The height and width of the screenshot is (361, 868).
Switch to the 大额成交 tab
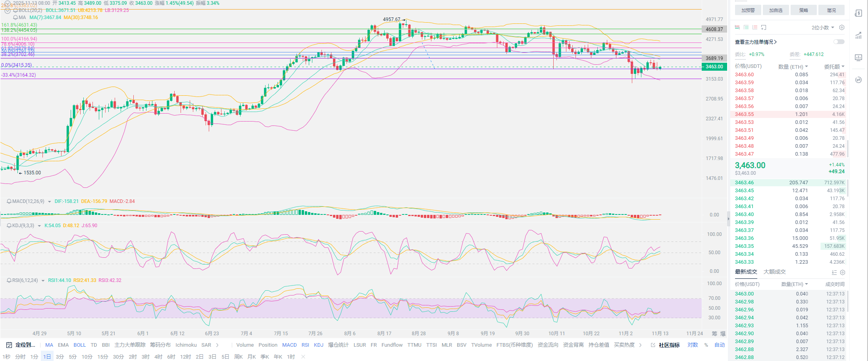774,272
